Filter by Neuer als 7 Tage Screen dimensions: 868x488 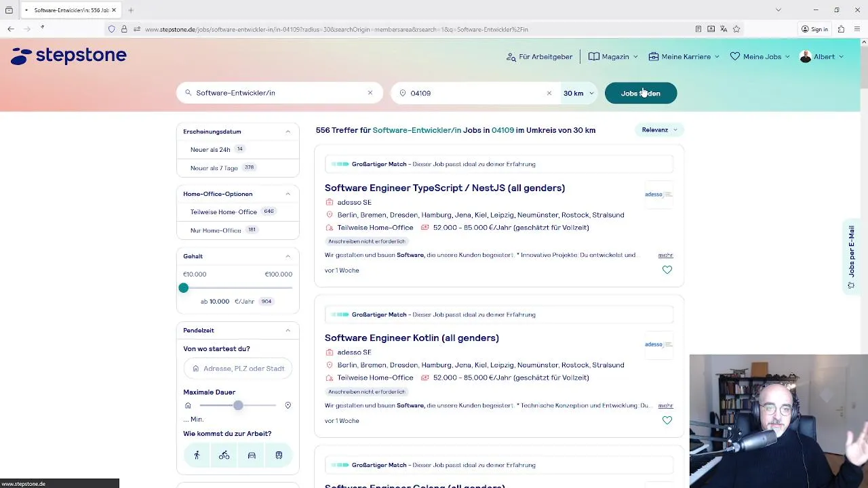click(214, 167)
